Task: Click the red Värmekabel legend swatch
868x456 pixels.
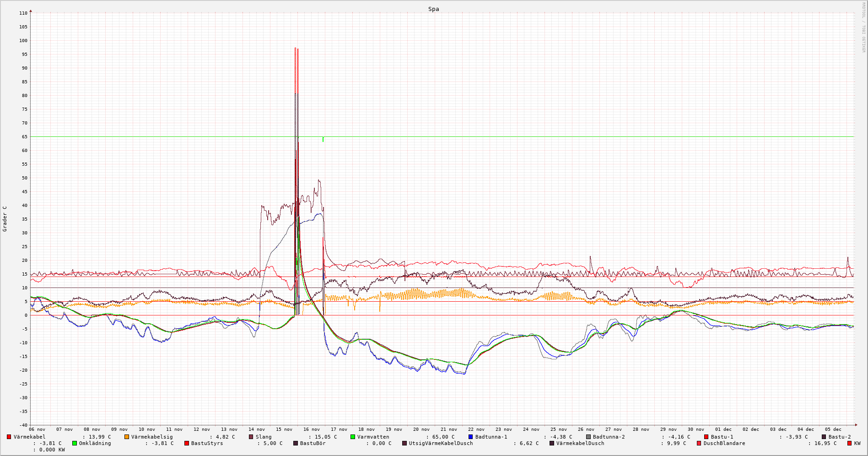Action: [x=9, y=437]
